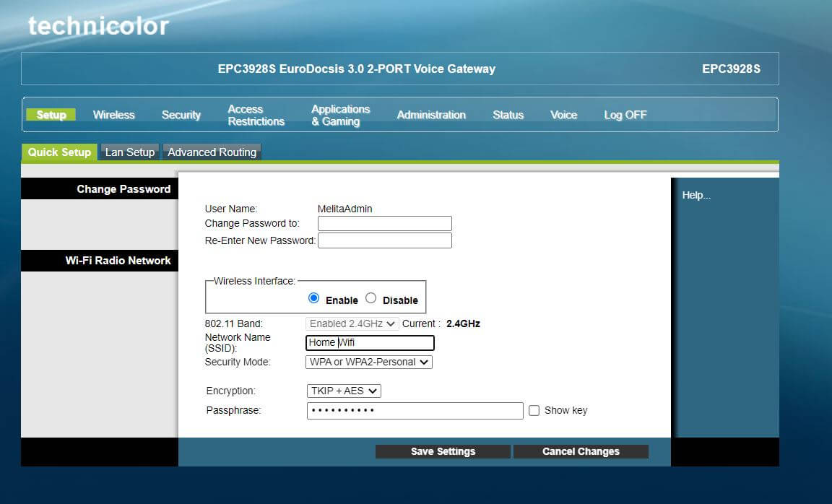Open the Security menu tab
The width and height of the screenshot is (832, 504).
pos(181,115)
